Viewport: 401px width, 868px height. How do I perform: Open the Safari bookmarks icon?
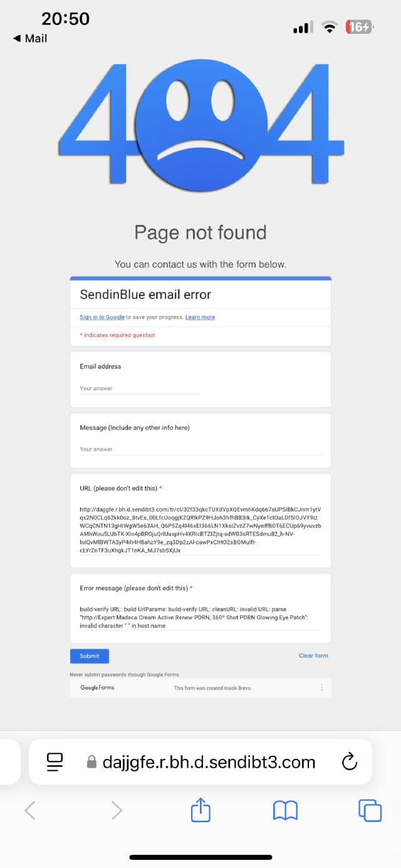pos(285,811)
